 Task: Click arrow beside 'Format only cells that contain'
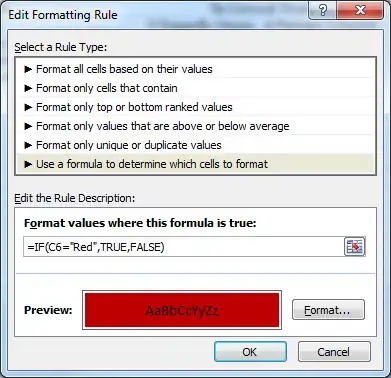[28, 88]
